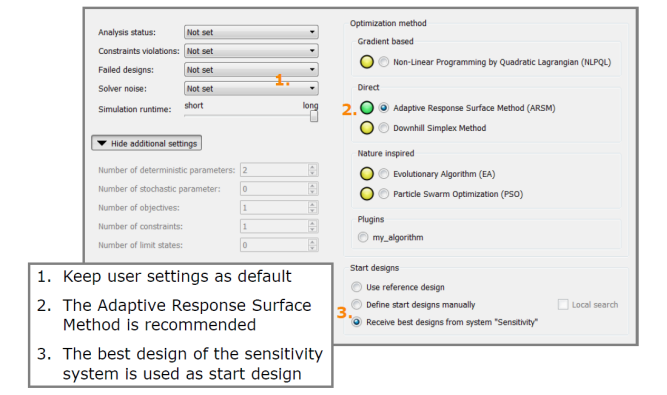Click the yellow indicator next to NLPQL
The width and height of the screenshot is (667, 395).
click(367, 62)
